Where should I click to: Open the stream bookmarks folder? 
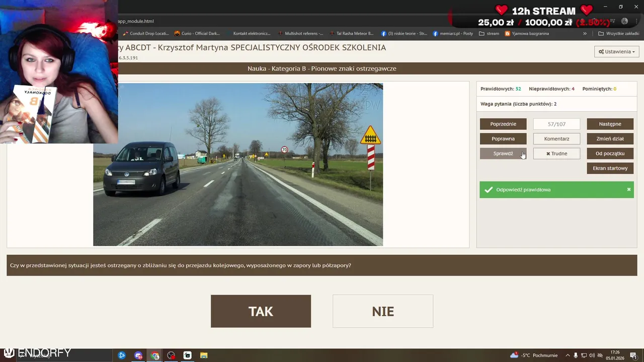(x=489, y=34)
